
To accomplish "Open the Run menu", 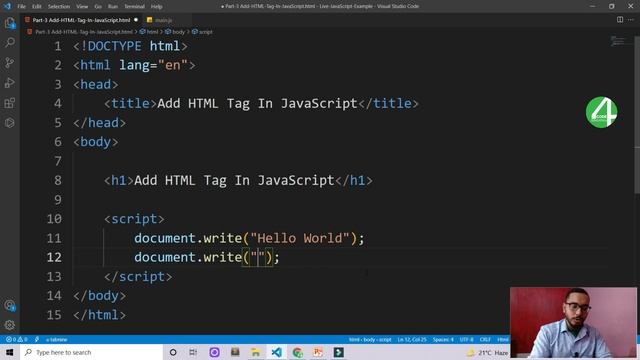I will [113, 7].
